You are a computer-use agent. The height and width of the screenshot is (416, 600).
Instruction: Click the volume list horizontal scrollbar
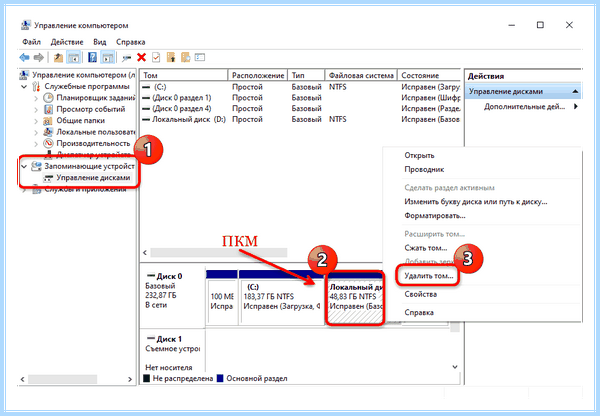tap(218, 253)
